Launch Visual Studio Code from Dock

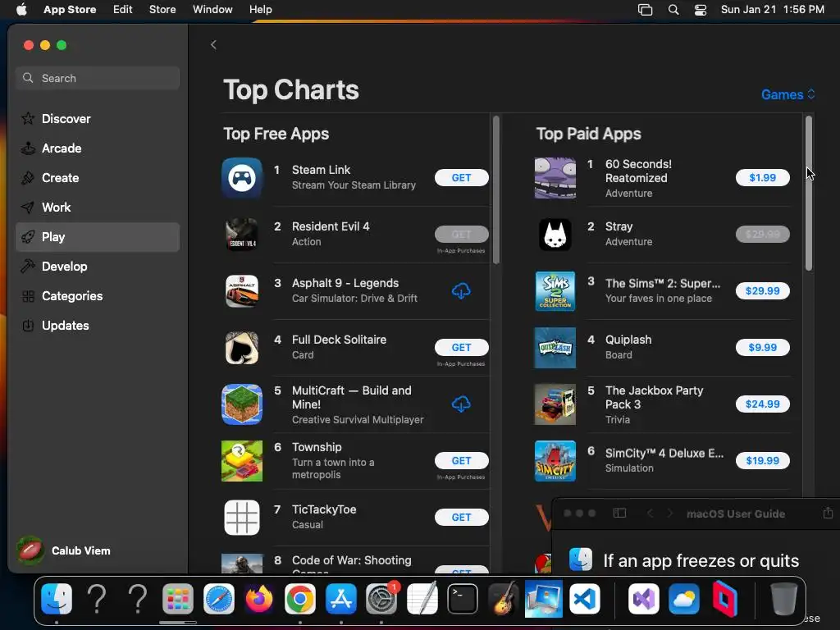pyautogui.click(x=584, y=598)
